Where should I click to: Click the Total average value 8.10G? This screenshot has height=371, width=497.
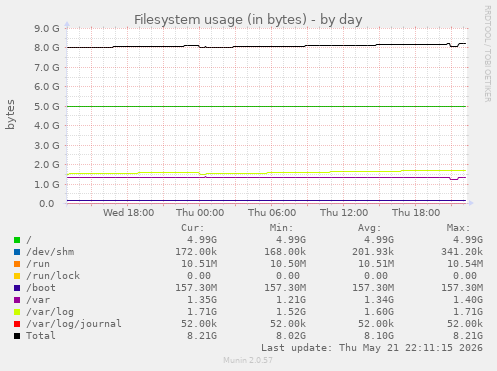[x=379, y=336]
